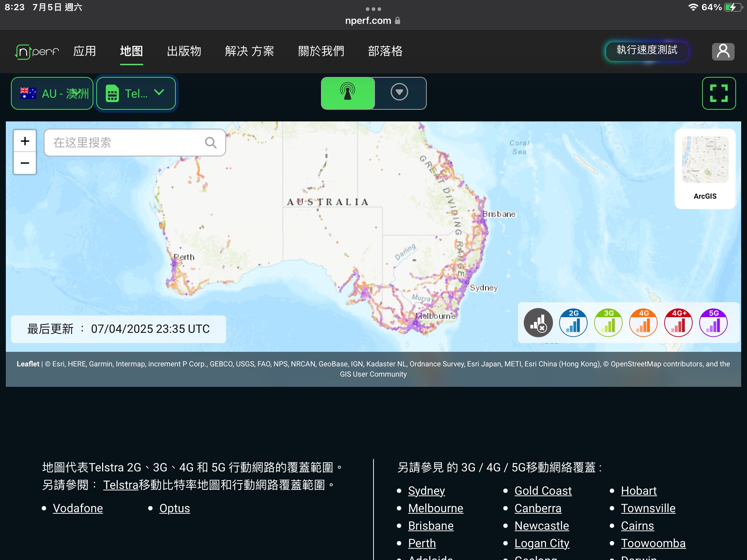Image resolution: width=747 pixels, height=560 pixels.
Task: Open the Telstra bitrate map link
Action: 121,485
